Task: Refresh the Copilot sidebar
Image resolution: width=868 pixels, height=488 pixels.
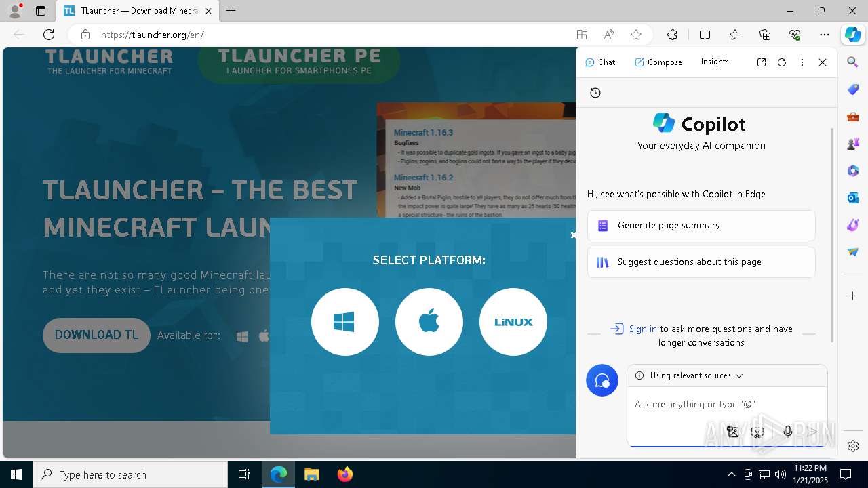Action: tap(782, 62)
